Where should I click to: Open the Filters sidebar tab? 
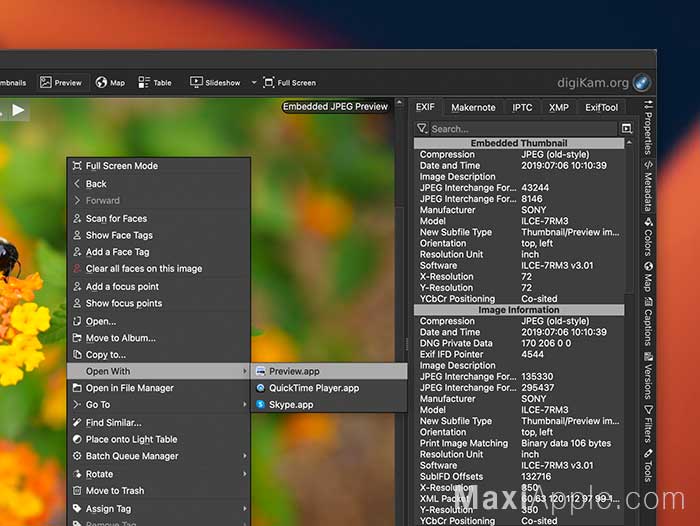[x=648, y=424]
